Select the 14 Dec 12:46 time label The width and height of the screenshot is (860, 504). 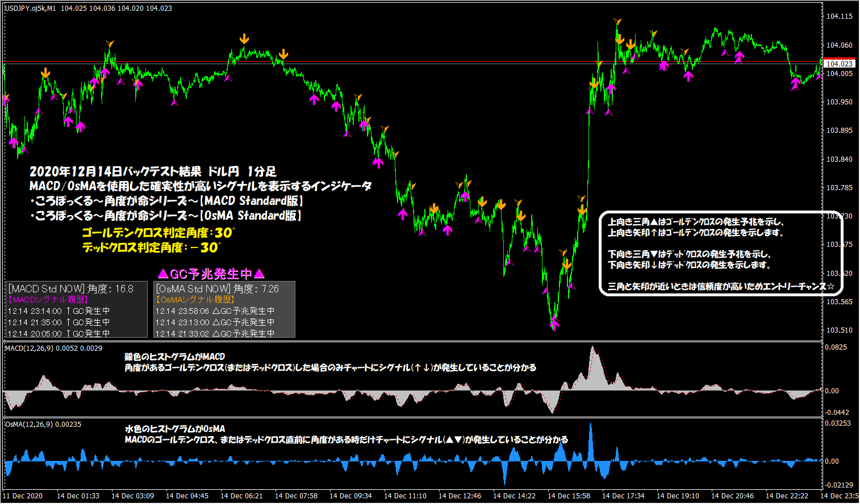pos(460,496)
